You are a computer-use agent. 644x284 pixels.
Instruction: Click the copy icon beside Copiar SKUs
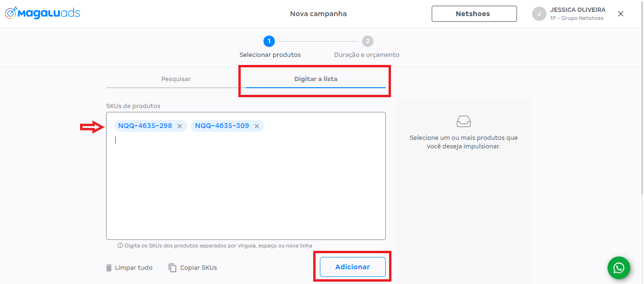[172, 268]
